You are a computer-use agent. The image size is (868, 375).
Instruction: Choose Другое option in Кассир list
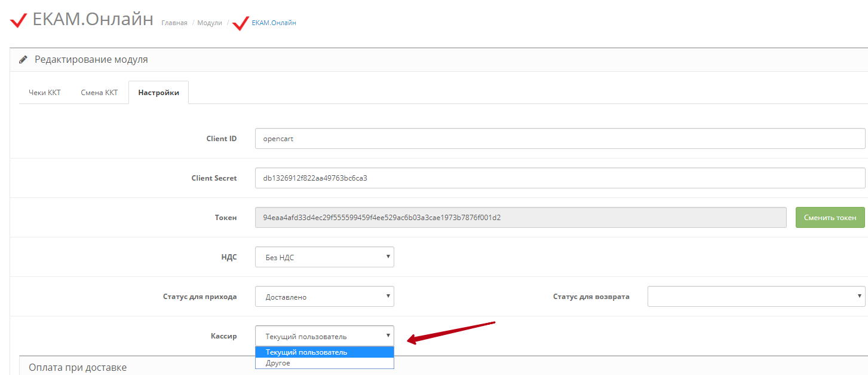click(324, 363)
